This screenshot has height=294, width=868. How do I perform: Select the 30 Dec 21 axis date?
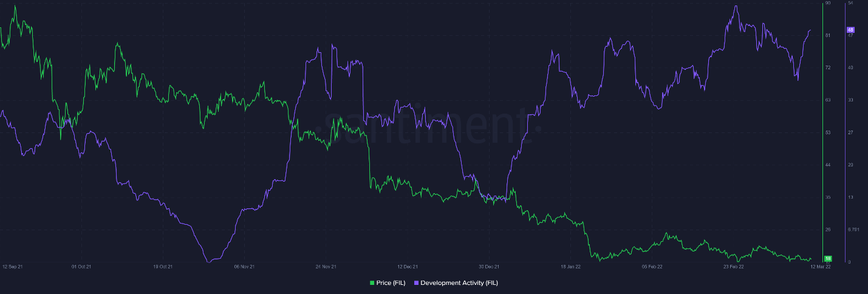(488, 267)
